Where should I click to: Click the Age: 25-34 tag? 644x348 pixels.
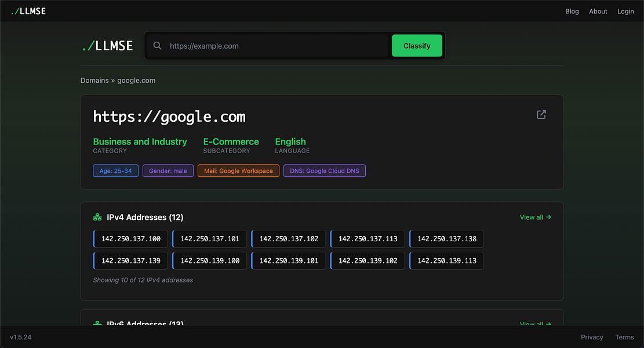click(115, 171)
